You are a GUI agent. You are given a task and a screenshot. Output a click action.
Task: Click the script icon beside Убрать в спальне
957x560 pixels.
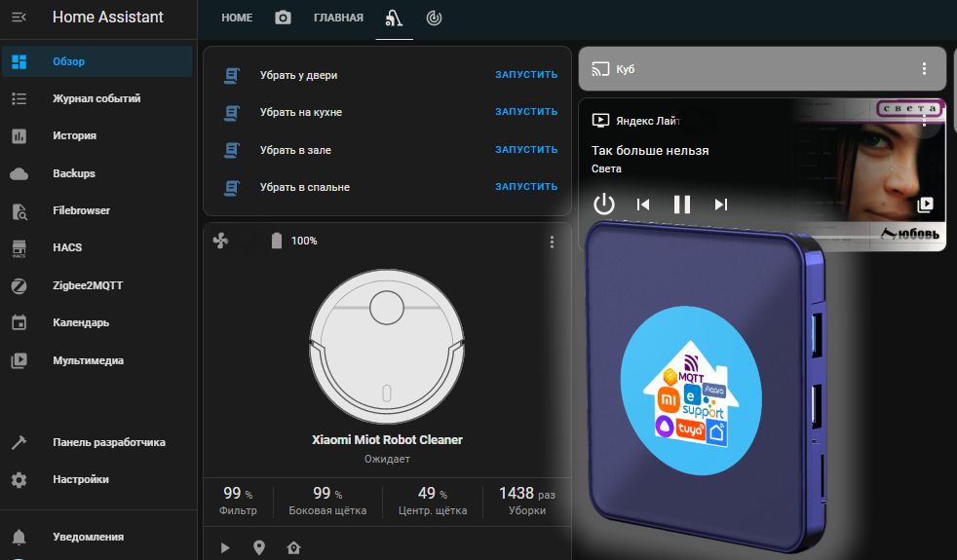tap(231, 187)
